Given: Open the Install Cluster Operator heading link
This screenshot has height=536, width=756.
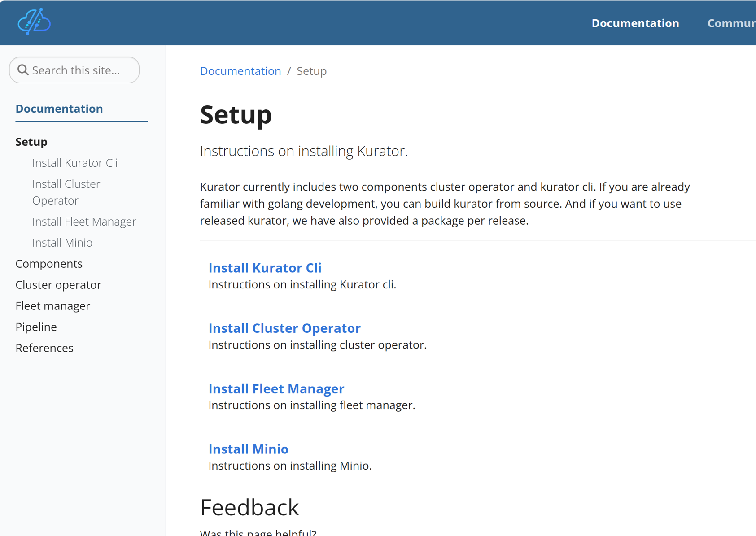Looking at the screenshot, I should 284,328.
